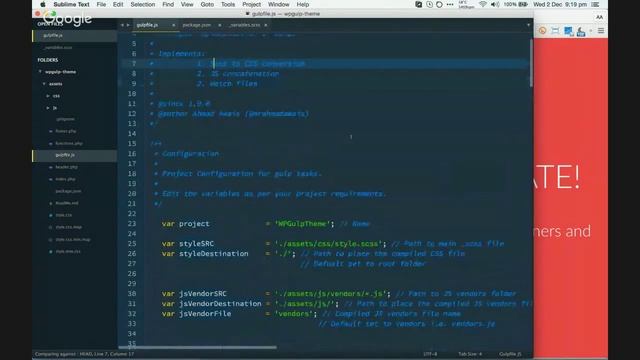Open the Window menu
This screenshot has width=640, height=360.
click(x=278, y=4)
